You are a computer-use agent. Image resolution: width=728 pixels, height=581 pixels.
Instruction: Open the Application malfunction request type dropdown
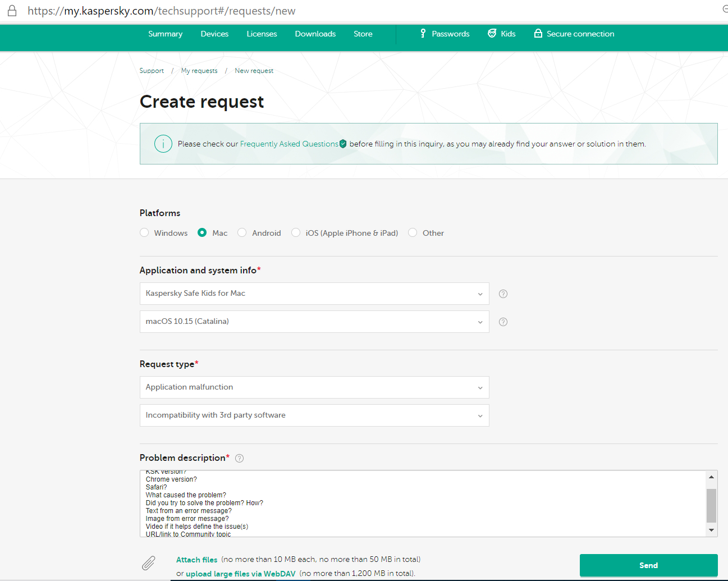pyautogui.click(x=314, y=387)
